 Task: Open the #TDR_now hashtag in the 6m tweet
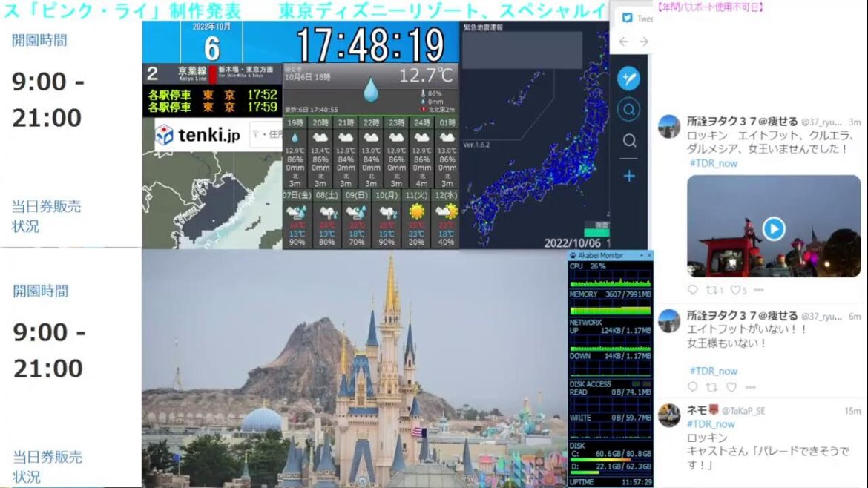tap(713, 371)
